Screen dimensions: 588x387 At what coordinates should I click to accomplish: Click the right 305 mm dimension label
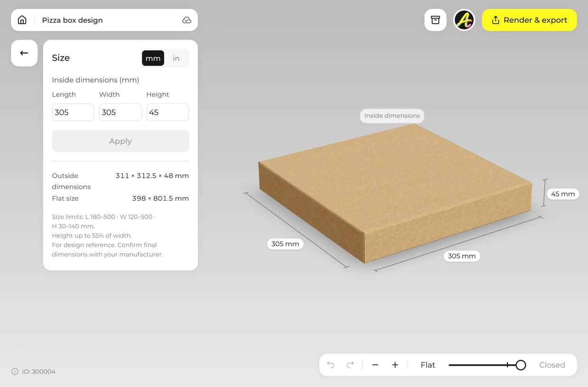click(x=462, y=256)
